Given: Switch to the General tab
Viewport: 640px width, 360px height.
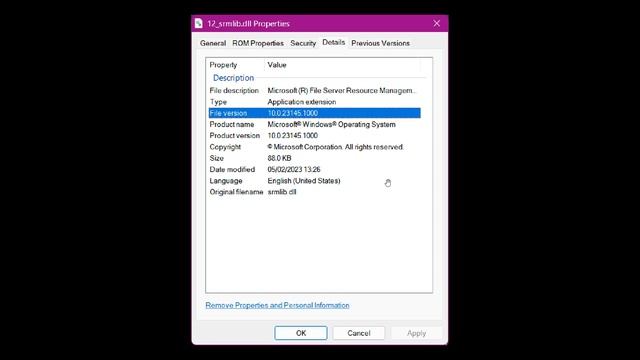Looking at the screenshot, I should 213,43.
